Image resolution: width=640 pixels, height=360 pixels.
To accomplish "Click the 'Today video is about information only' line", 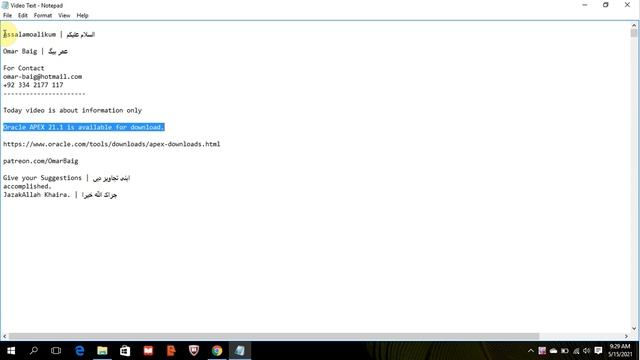I will (x=72, y=110).
